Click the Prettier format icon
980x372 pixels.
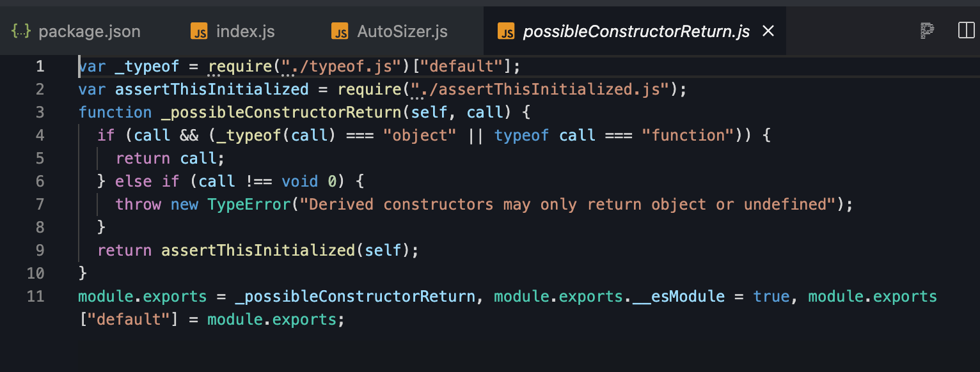point(927,31)
